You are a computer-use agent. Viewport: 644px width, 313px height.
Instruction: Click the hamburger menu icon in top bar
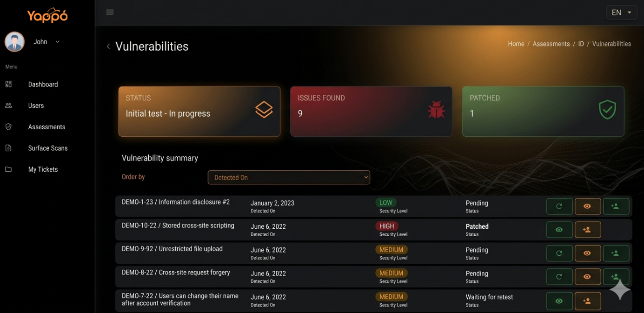pyautogui.click(x=110, y=12)
